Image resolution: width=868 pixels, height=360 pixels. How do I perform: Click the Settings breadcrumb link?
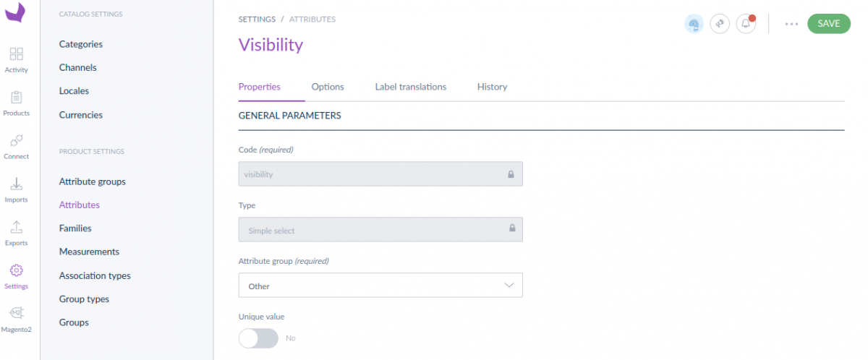coord(257,20)
